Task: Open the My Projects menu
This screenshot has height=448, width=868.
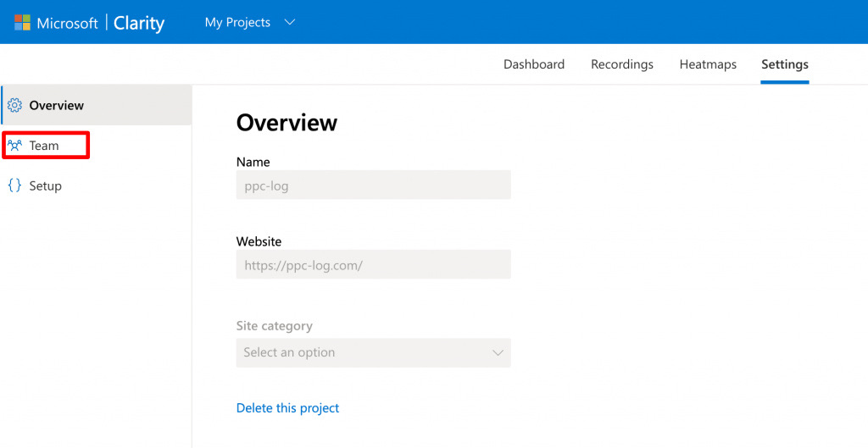Action: coord(250,23)
